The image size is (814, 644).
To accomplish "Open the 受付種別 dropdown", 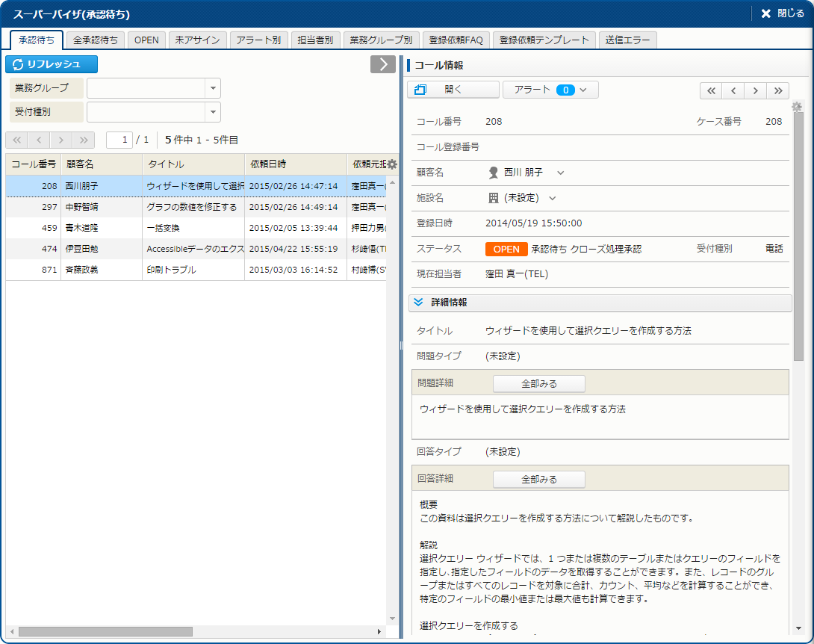I will (213, 112).
